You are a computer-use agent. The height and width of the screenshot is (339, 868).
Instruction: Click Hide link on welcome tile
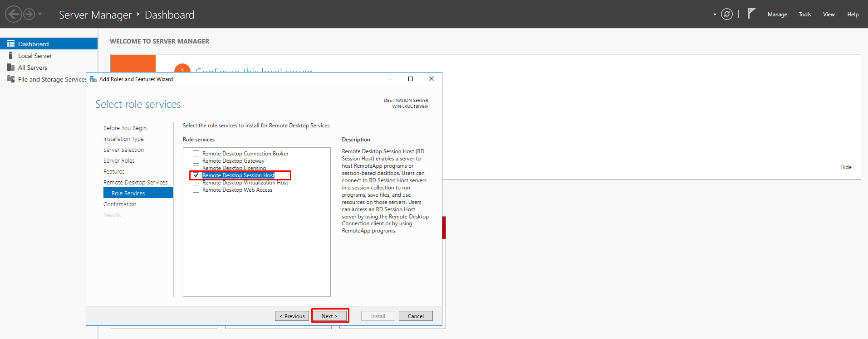pos(846,167)
